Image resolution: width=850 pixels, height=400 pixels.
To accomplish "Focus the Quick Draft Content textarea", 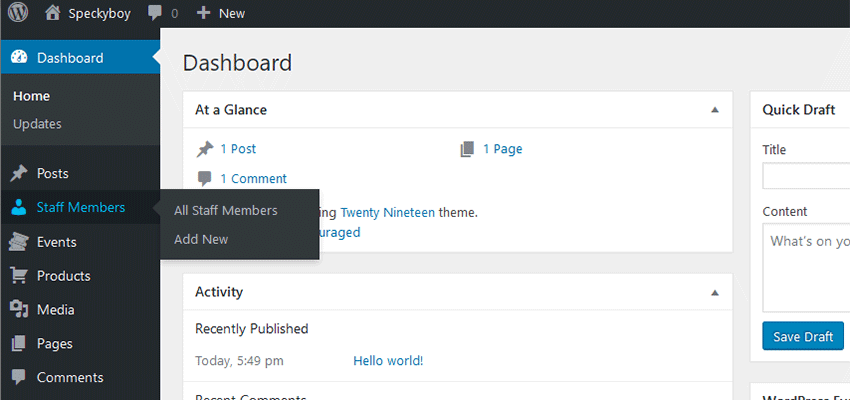I will [x=806, y=268].
